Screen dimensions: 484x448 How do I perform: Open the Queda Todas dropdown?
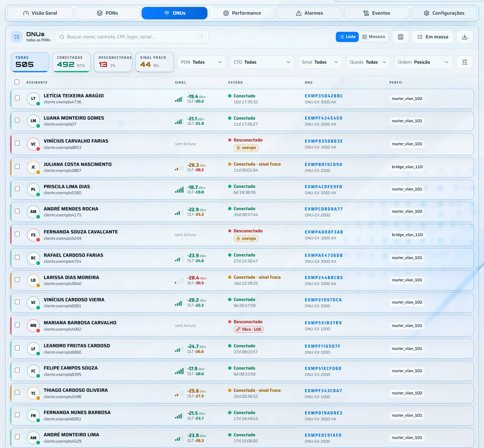click(368, 62)
